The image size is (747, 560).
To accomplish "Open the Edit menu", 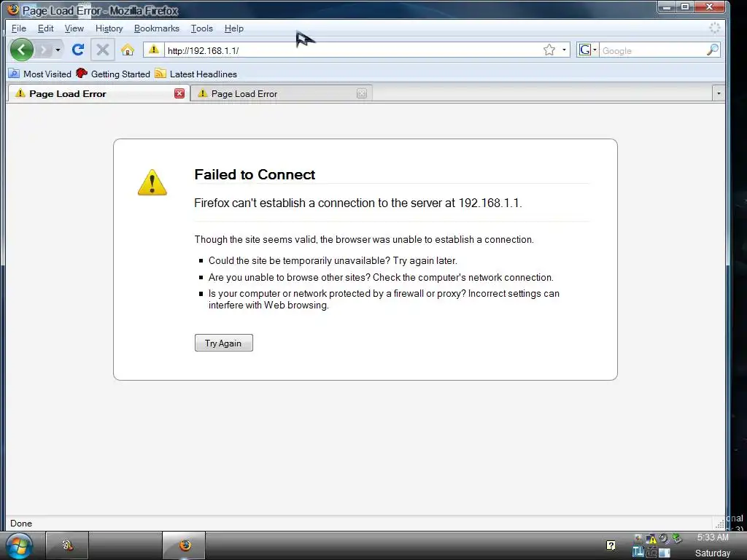I will click(x=46, y=28).
